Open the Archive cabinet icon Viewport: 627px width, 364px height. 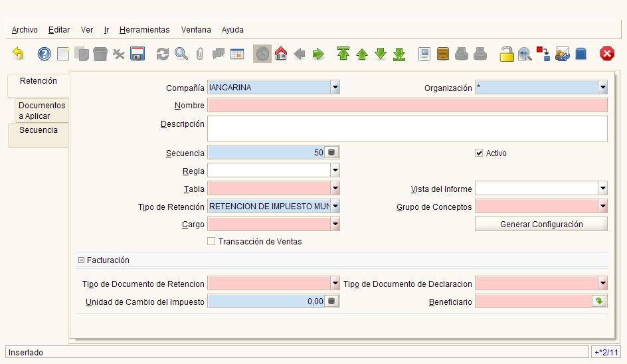pos(443,54)
